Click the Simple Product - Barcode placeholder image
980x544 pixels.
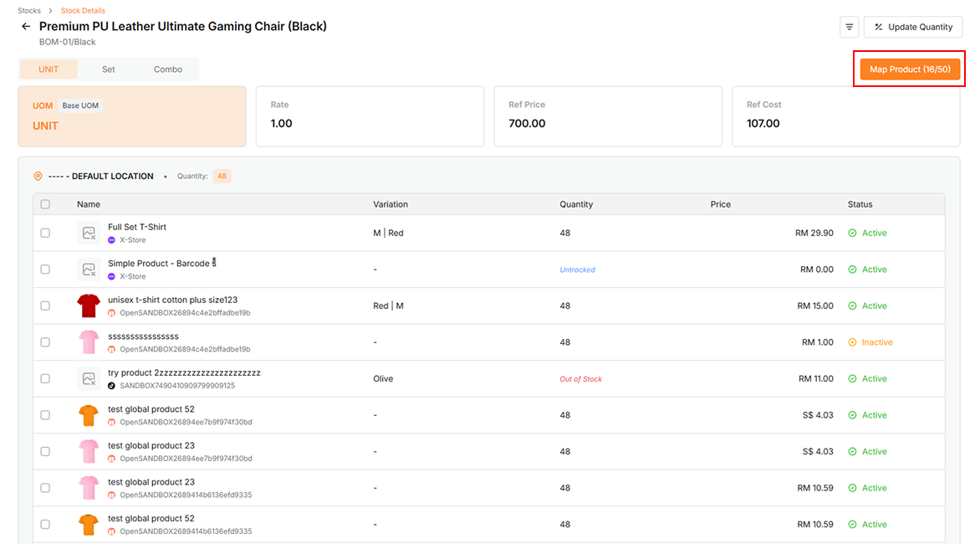89,269
